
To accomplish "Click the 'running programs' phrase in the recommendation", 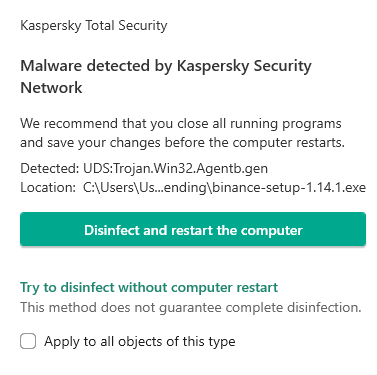I will [x=286, y=124].
